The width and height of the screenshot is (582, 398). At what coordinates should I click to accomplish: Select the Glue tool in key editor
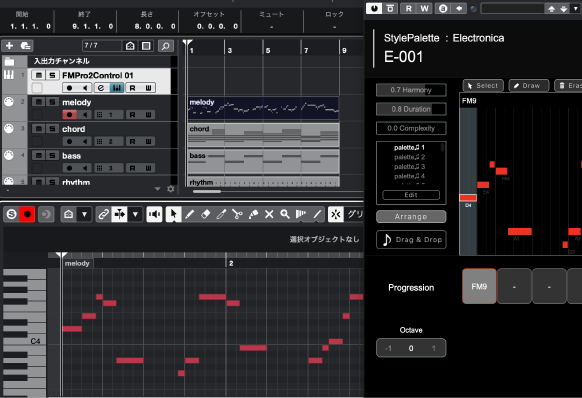pos(253,214)
